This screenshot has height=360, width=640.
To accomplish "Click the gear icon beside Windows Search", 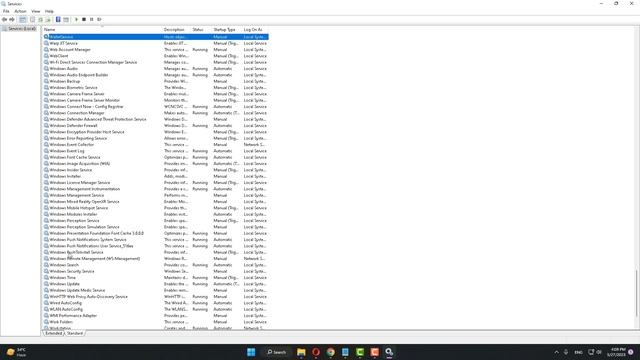I will pos(46,265).
